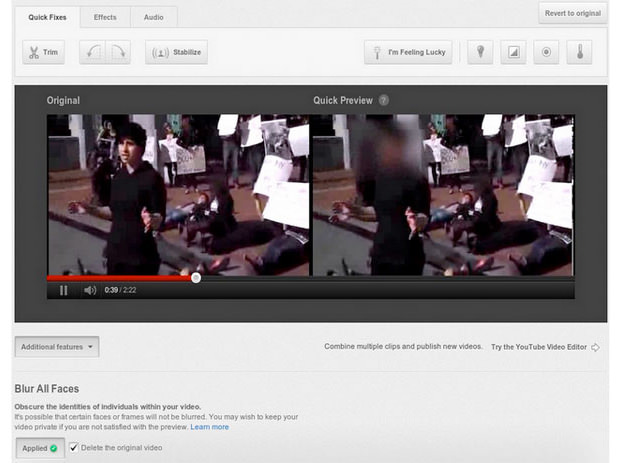
Task: Click the Quick Preview help icon
Action: tap(384, 101)
